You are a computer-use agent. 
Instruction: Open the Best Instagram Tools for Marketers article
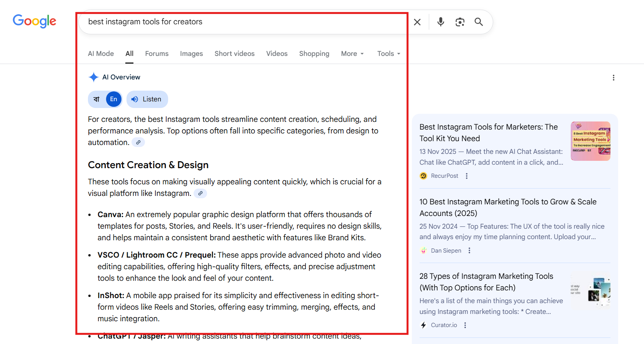click(x=488, y=132)
